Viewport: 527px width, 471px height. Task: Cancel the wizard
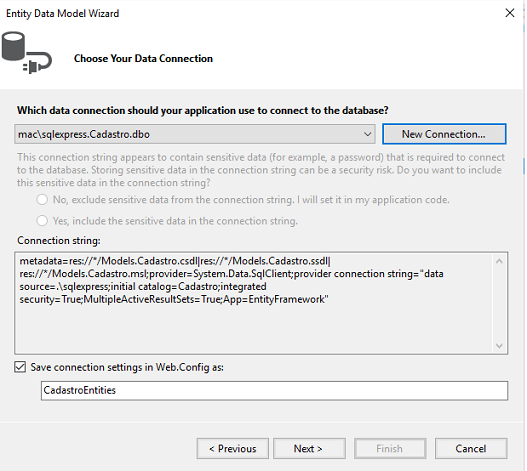(471, 448)
